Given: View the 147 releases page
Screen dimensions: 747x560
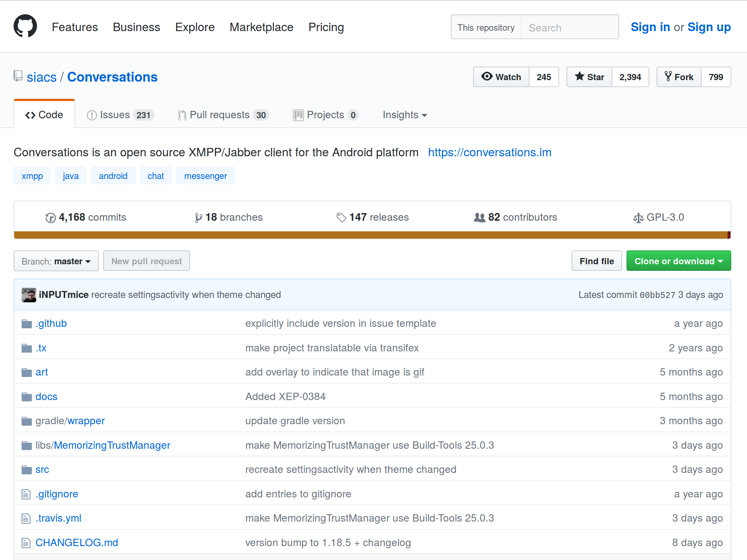Looking at the screenshot, I should click(372, 217).
